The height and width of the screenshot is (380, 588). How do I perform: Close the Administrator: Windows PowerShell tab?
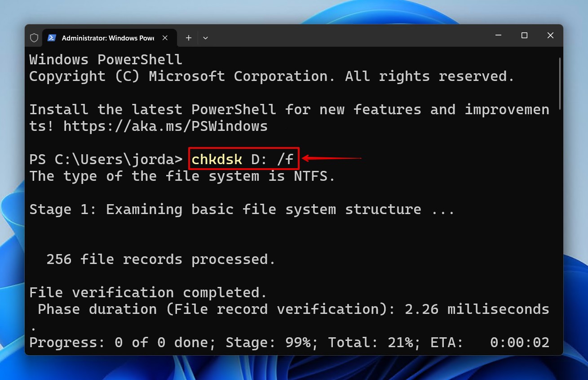164,38
